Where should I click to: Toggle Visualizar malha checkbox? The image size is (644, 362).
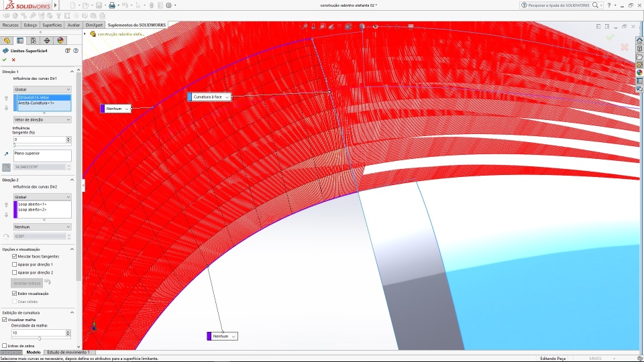(x=5, y=319)
